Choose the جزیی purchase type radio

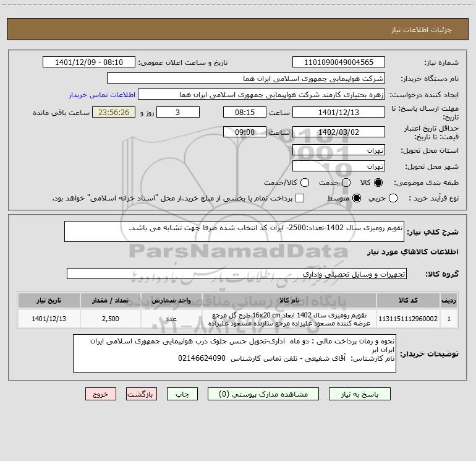pos(393,198)
